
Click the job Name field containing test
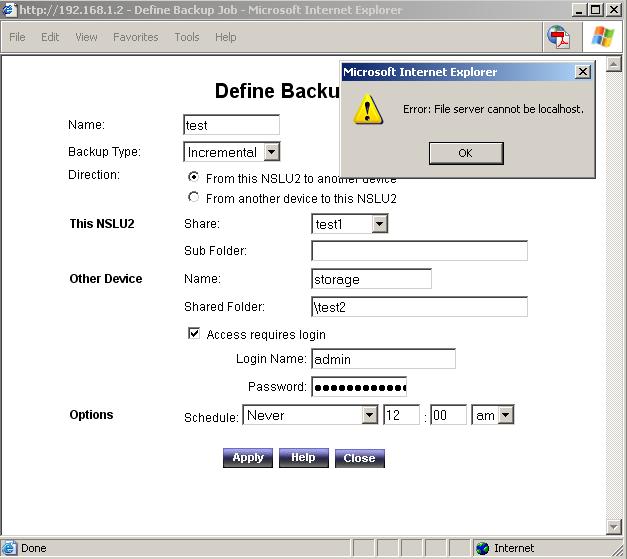coord(232,125)
